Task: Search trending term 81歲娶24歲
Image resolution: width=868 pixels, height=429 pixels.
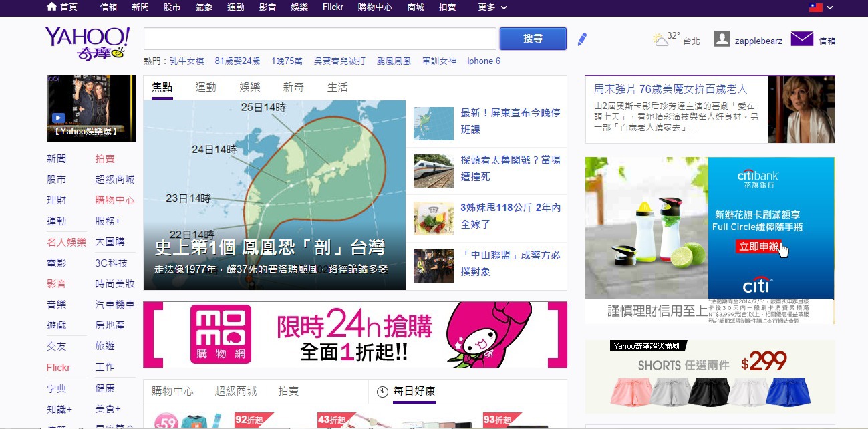Action: click(237, 61)
